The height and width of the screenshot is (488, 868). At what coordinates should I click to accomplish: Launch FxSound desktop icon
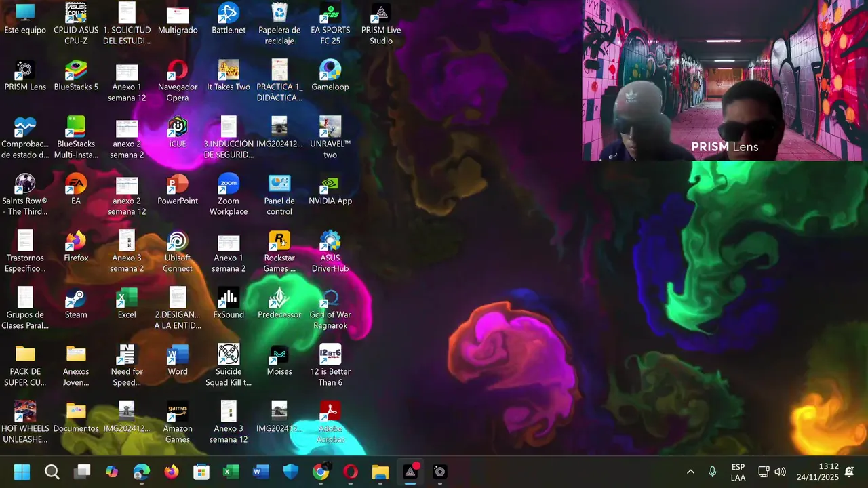point(229,304)
